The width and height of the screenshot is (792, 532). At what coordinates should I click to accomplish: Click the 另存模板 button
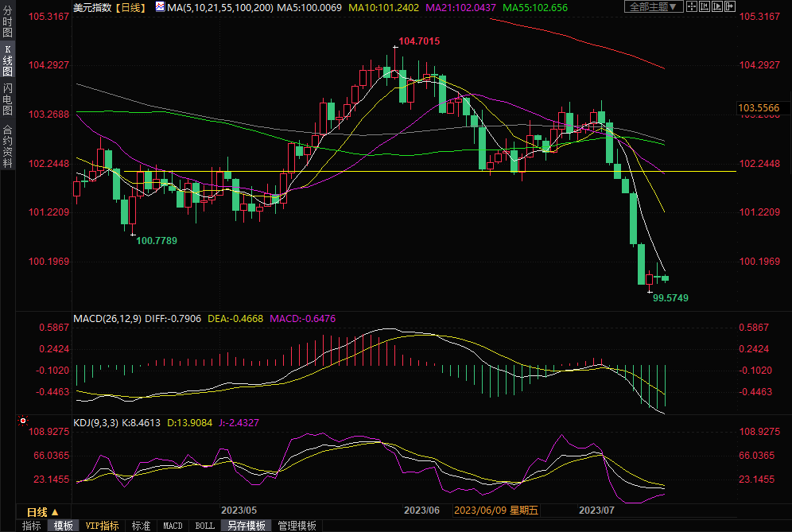point(246,526)
